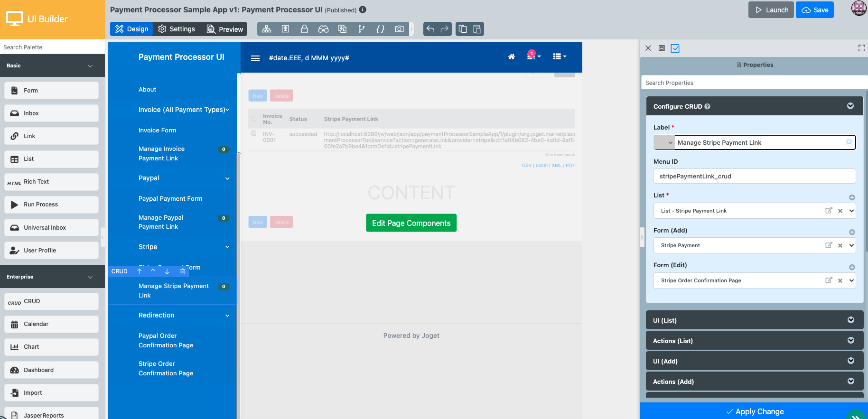Click the Apply Change button
This screenshot has height=419, width=868.
pyautogui.click(x=755, y=411)
